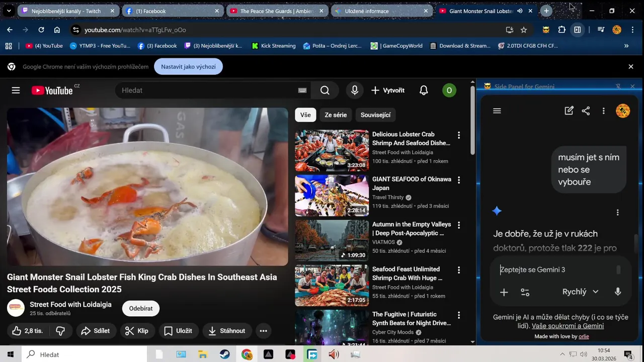Open Gemini response three-dot menu
Screen dimensions: 644x362
coord(618,213)
